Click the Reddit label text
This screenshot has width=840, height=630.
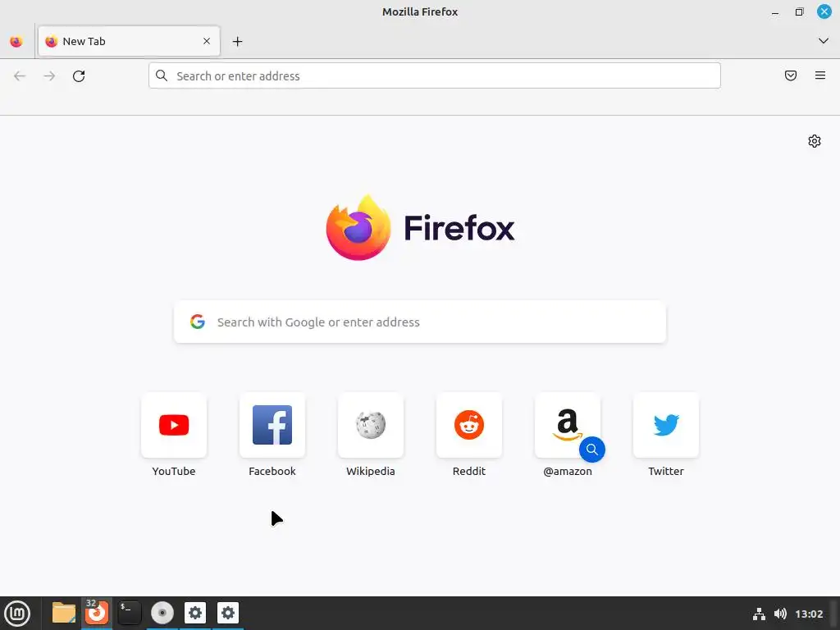pos(469,472)
